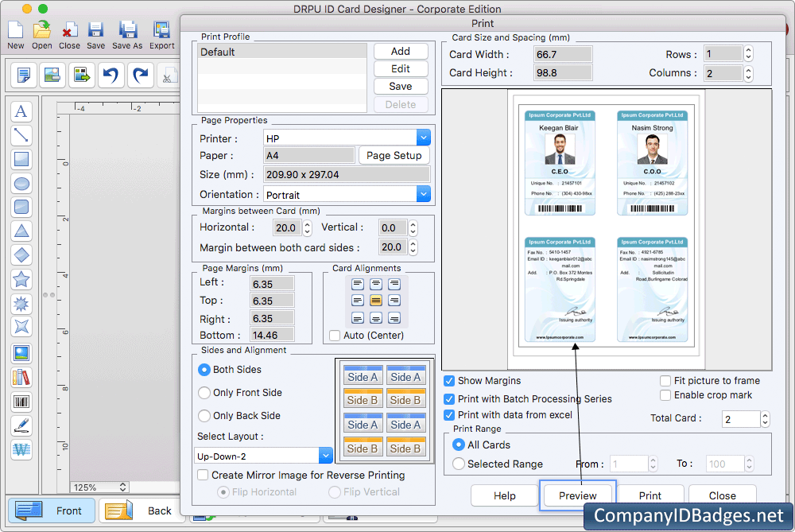
Task: Select the Image picture tool
Action: tap(21, 354)
